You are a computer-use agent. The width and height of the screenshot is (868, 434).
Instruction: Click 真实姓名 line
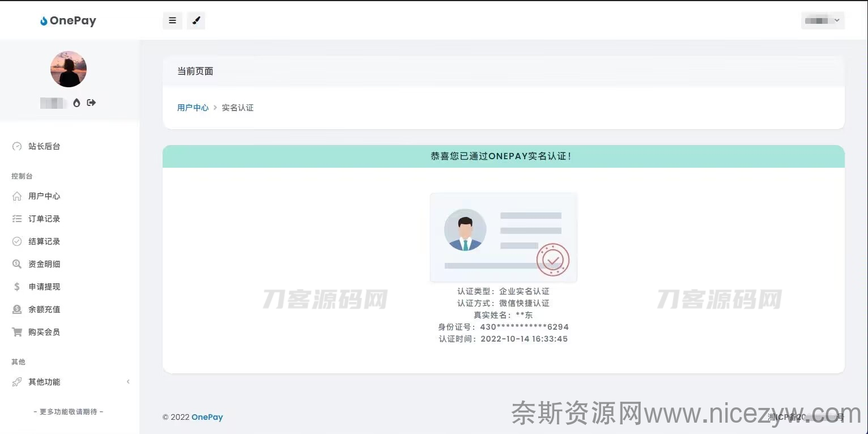tap(503, 315)
